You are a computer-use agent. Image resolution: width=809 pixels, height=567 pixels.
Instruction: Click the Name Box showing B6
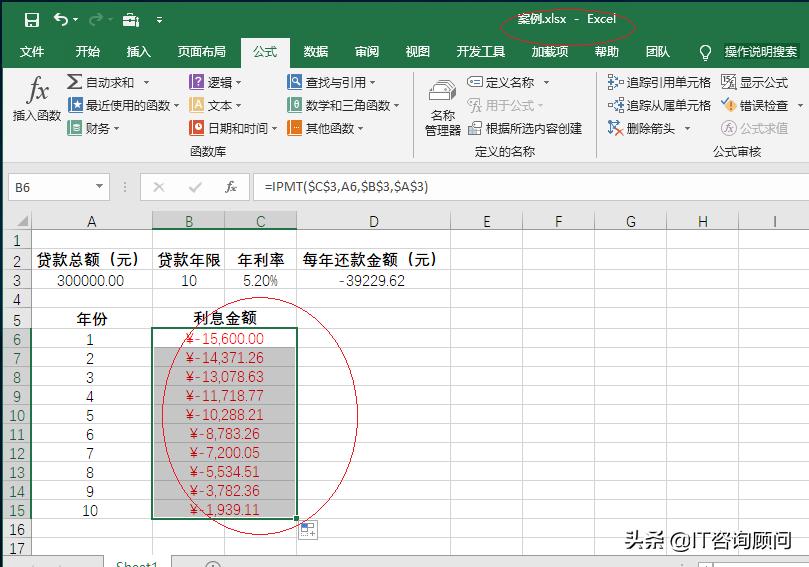(x=50, y=187)
